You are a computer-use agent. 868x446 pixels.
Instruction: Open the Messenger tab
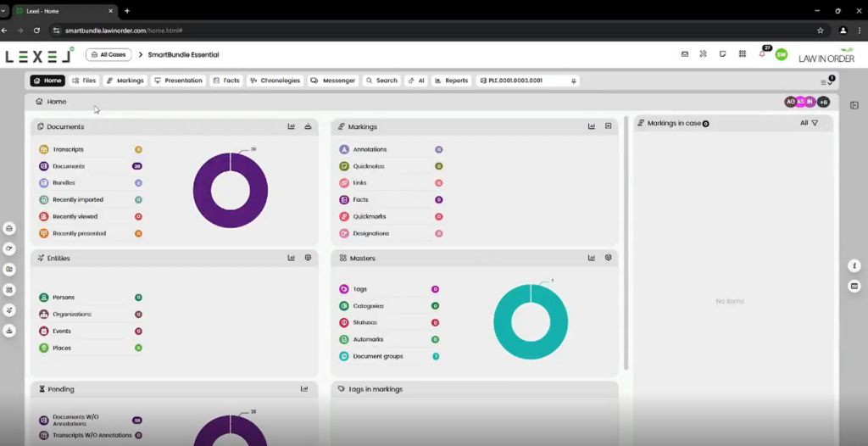tap(333, 81)
